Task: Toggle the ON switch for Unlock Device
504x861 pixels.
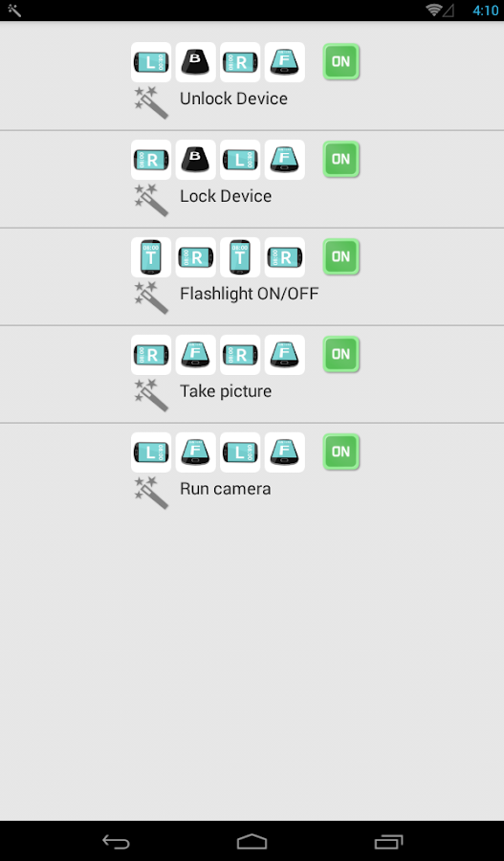Action: [x=340, y=61]
